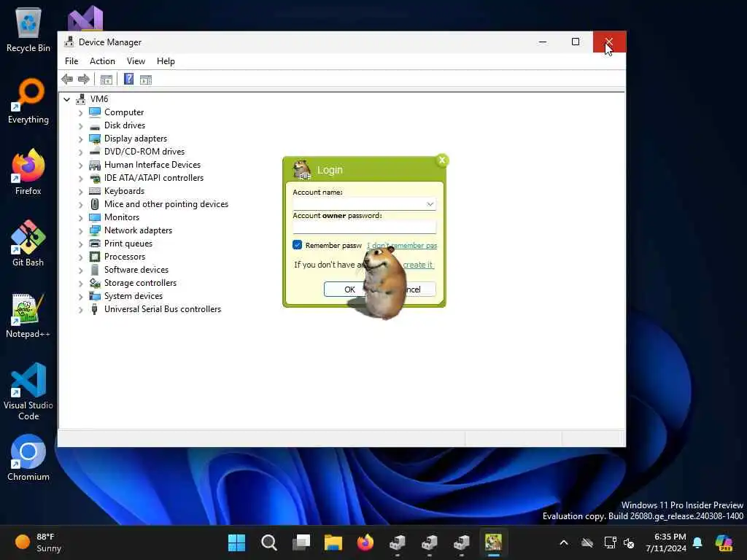Screen dimensions: 747x560
Task: Click the Account owner password field
Action: [x=365, y=227]
